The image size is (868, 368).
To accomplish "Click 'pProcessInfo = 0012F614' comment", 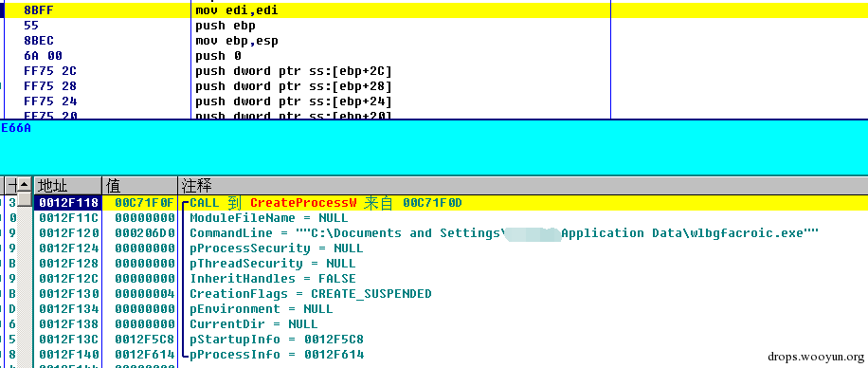I will point(277,354).
